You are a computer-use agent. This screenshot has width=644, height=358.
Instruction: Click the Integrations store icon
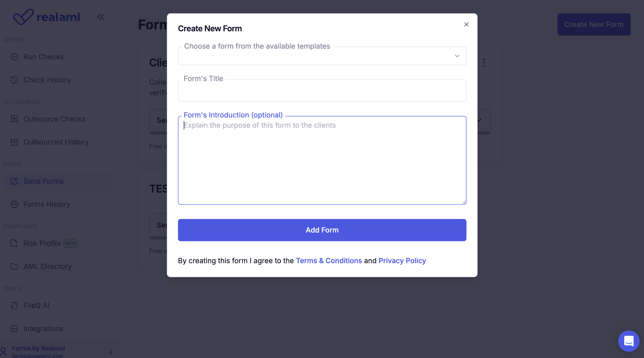click(14, 328)
